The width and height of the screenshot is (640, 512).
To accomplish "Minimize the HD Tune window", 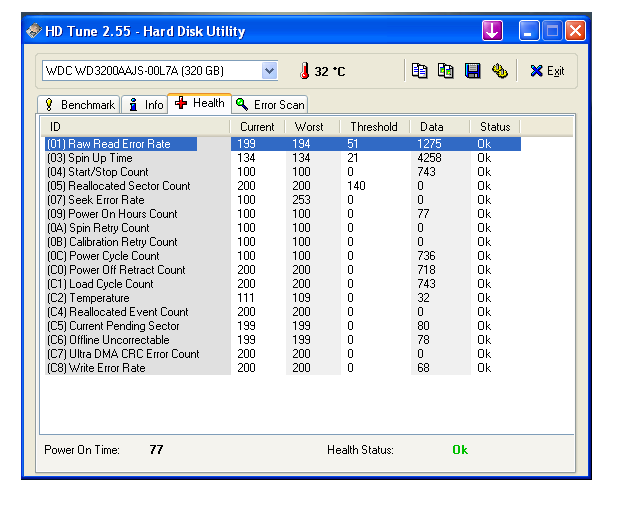I will 529,31.
